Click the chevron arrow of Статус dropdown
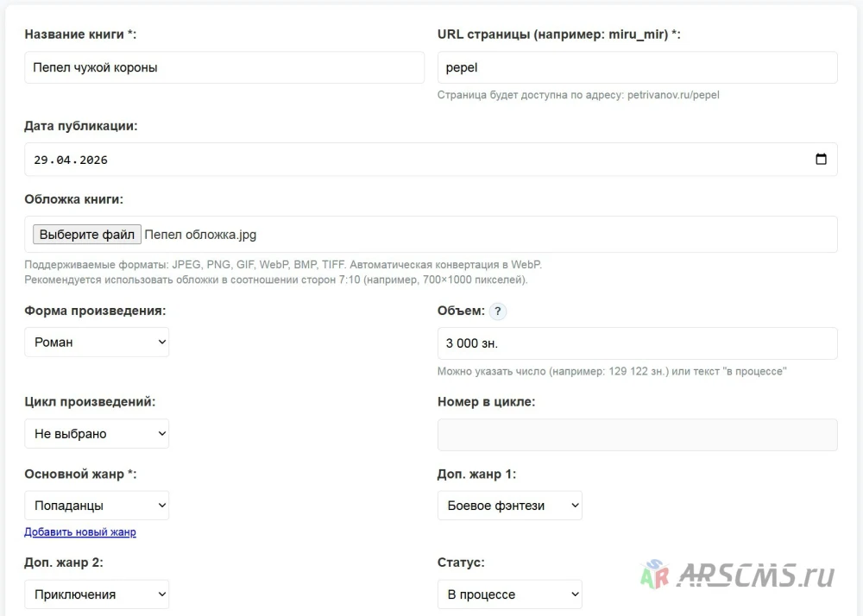 tap(575, 594)
